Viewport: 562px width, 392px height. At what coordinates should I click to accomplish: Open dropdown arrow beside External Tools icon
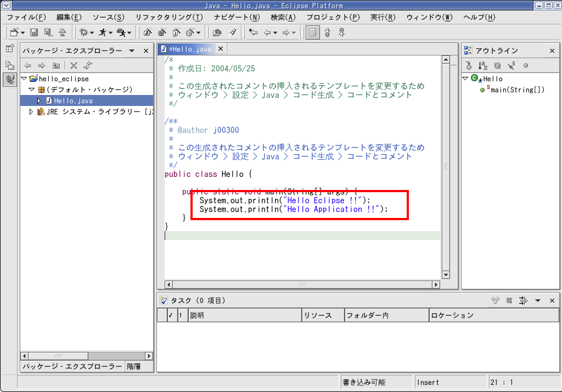pos(130,33)
